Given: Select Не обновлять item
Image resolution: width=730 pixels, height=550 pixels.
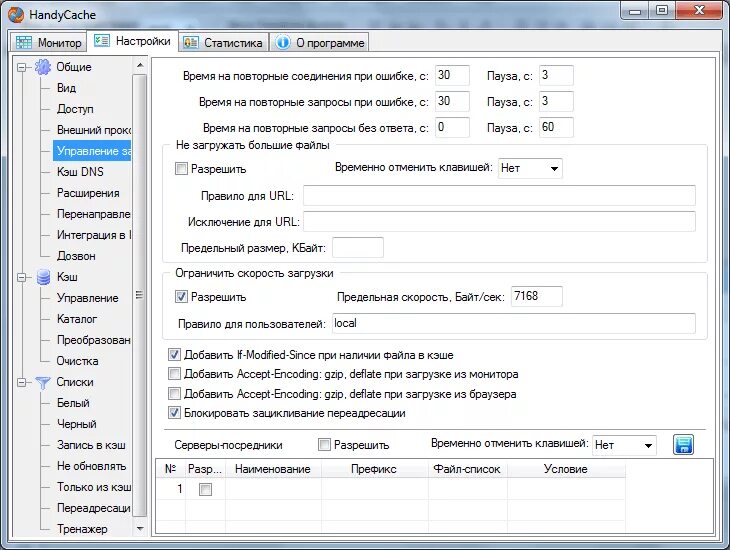Looking at the screenshot, I should pyautogui.click(x=91, y=466).
